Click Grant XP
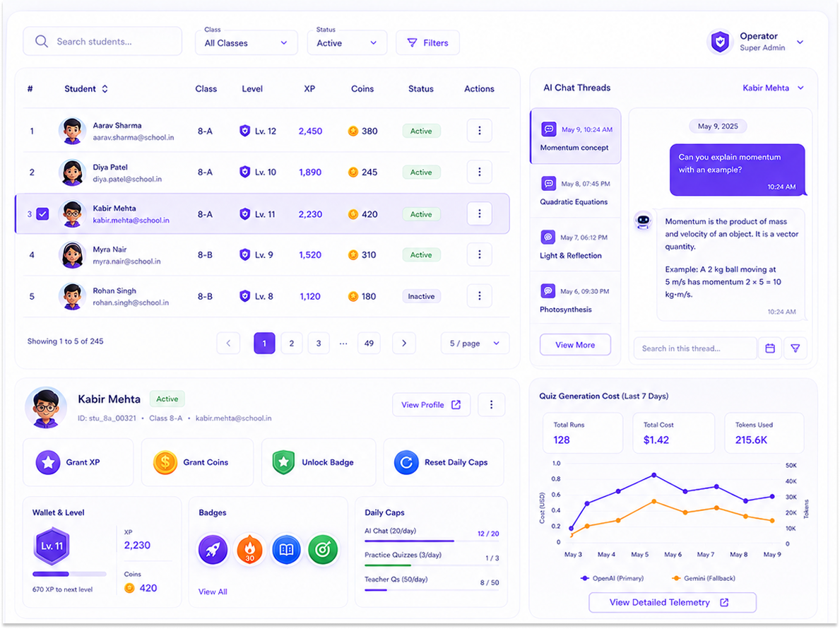The width and height of the screenshot is (840, 629). (x=78, y=462)
